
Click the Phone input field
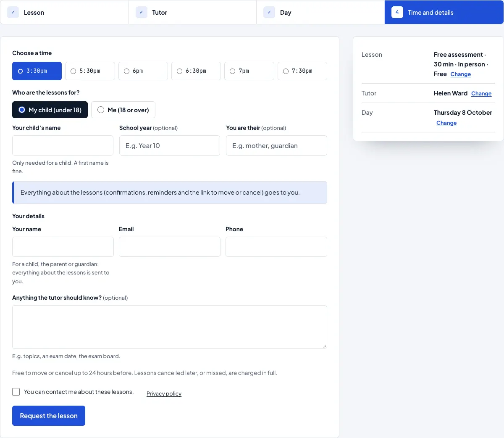pyautogui.click(x=276, y=247)
